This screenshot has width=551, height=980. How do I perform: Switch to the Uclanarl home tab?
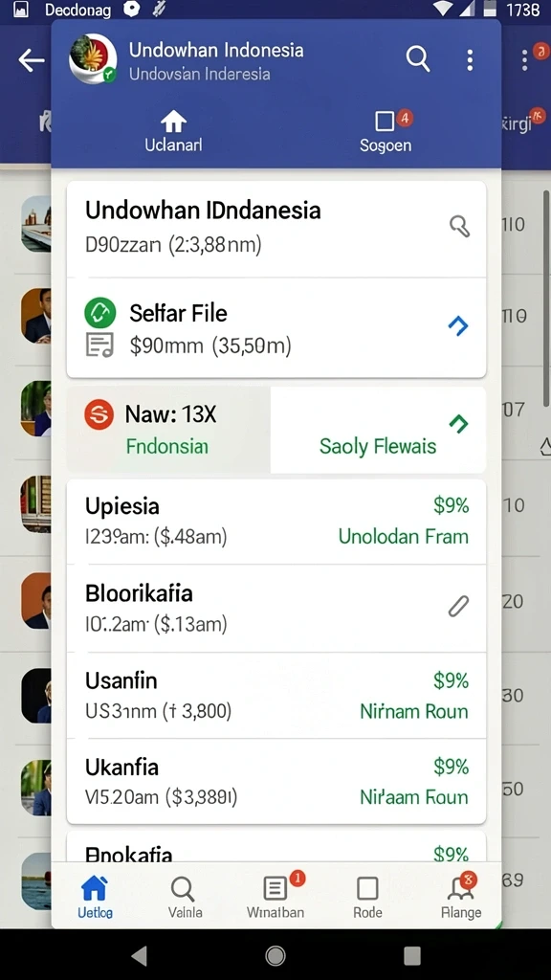tap(174, 131)
